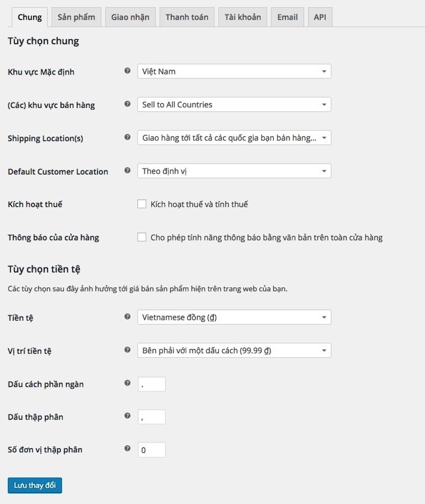Focus the Số đơn vị thập phân number field
The width and height of the screenshot is (425, 504).
click(x=152, y=450)
